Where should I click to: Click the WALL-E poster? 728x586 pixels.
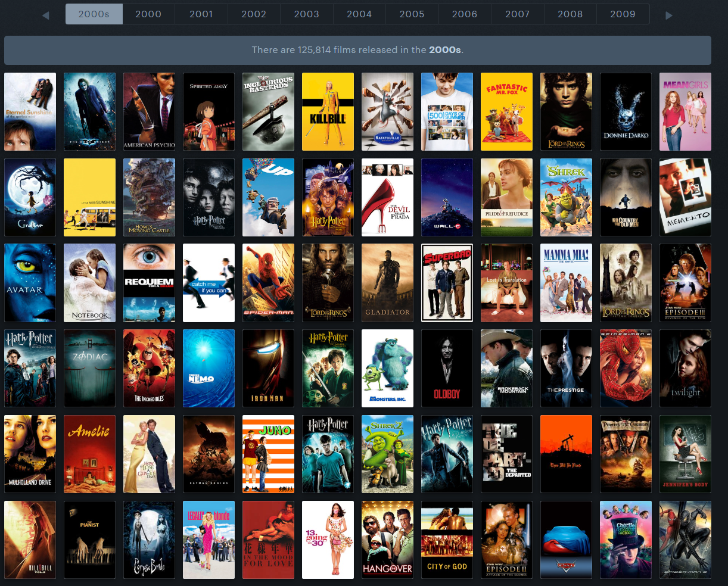tap(447, 197)
